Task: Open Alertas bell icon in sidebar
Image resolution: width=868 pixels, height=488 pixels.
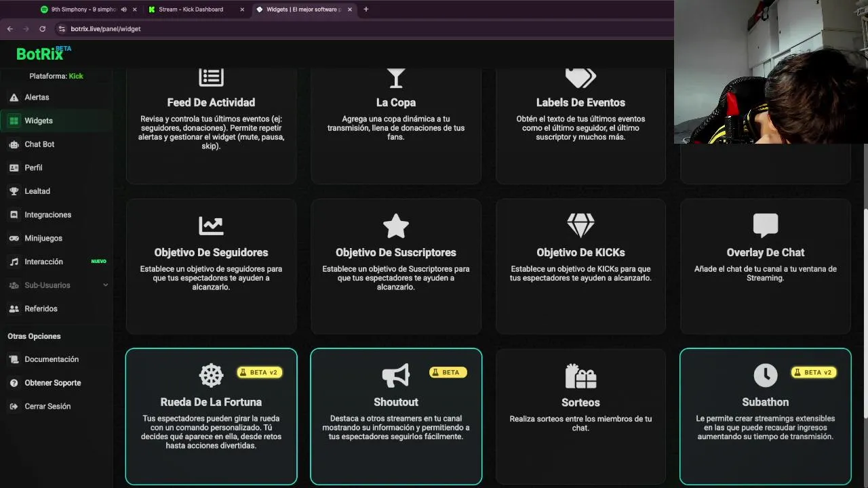Action: point(14,98)
